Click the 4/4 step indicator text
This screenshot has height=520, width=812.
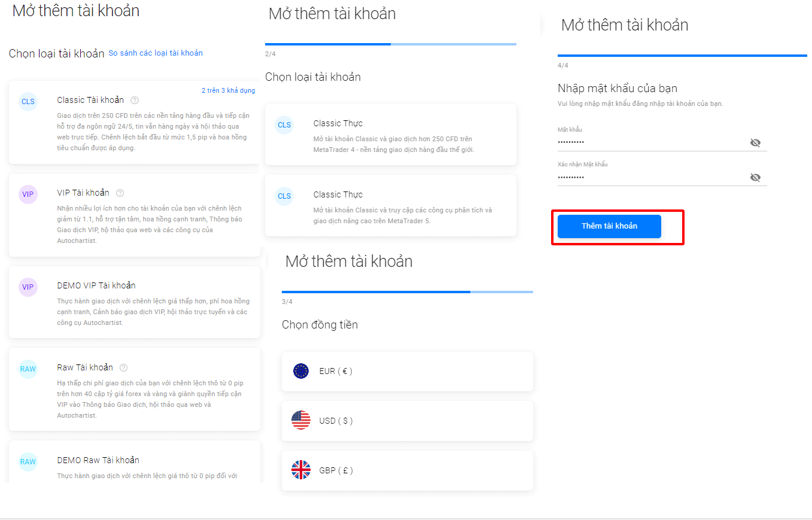coord(563,65)
